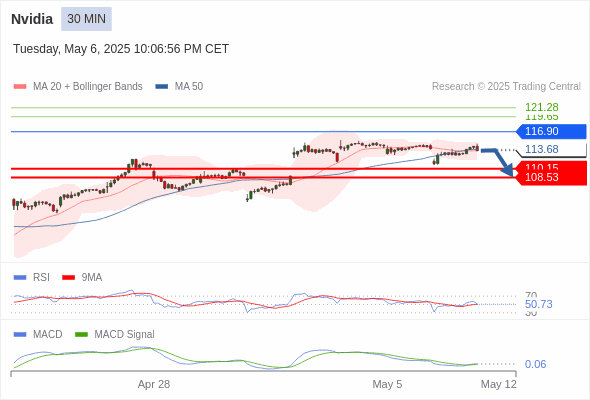This screenshot has height=400, width=590.
Task: Click the Nvidia chart title
Action: coord(32,19)
